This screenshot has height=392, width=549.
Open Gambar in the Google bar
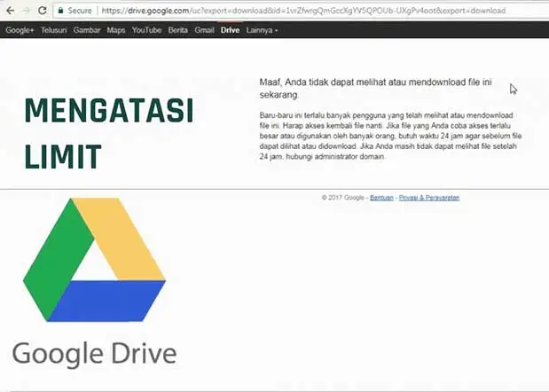[x=87, y=30]
